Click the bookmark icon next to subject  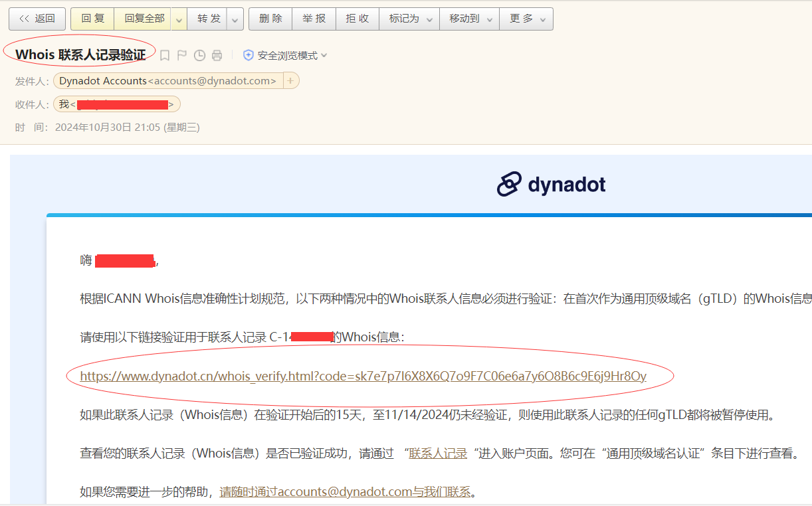point(165,55)
